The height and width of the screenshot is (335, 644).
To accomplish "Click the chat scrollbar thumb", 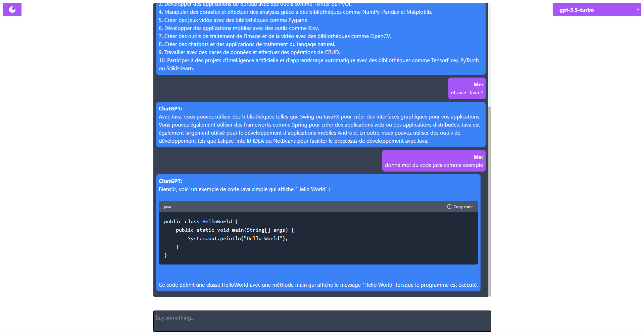I will coord(490,201).
